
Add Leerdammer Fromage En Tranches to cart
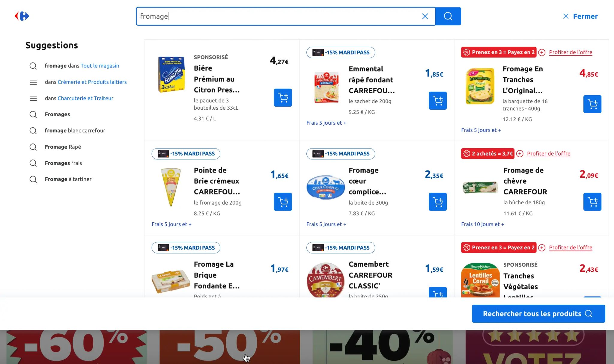pos(592,104)
